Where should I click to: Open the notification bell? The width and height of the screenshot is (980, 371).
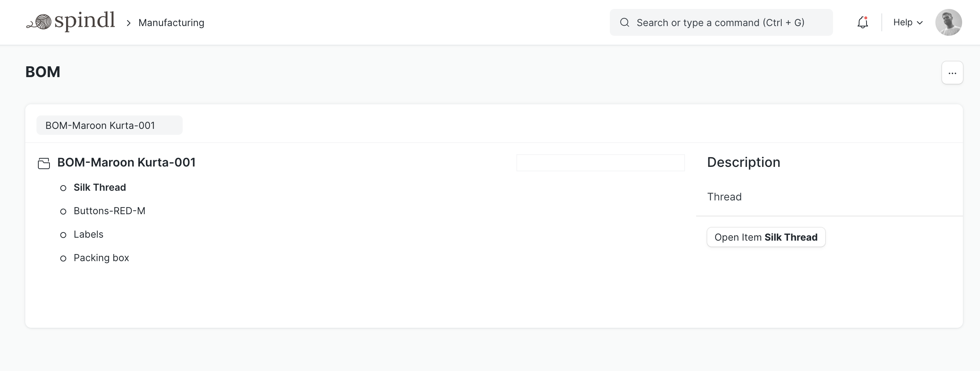(862, 22)
